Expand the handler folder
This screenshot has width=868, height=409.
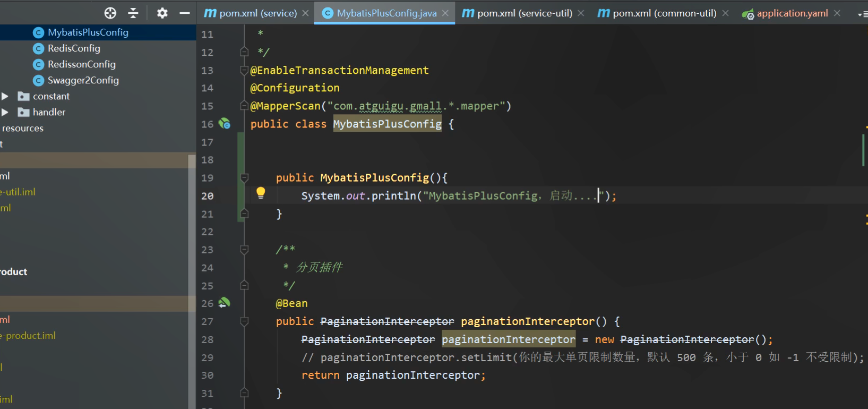5,112
